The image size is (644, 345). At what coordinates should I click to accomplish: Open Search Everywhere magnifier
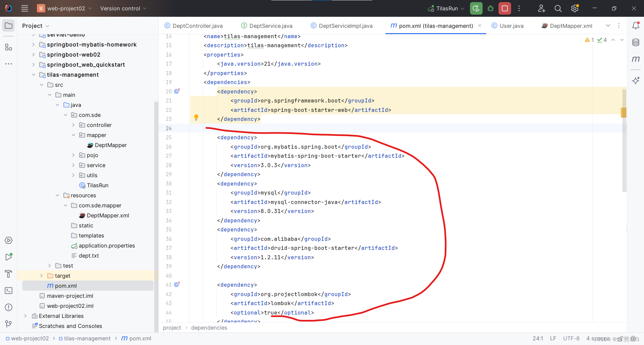[x=558, y=8]
